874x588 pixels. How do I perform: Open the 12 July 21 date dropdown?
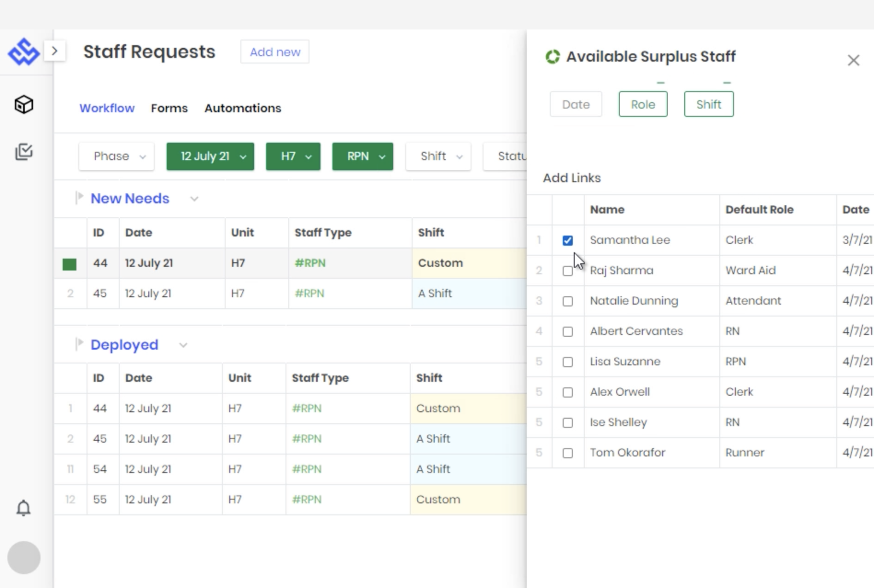pos(210,156)
